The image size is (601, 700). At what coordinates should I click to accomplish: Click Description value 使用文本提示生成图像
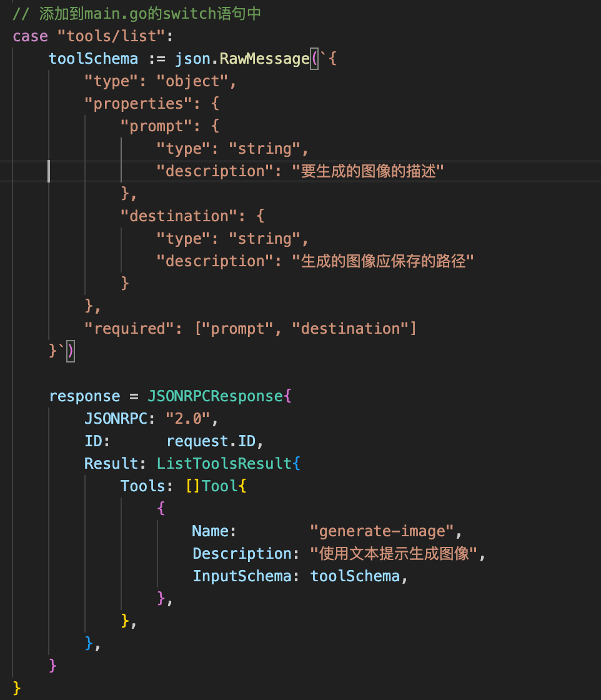point(394,554)
